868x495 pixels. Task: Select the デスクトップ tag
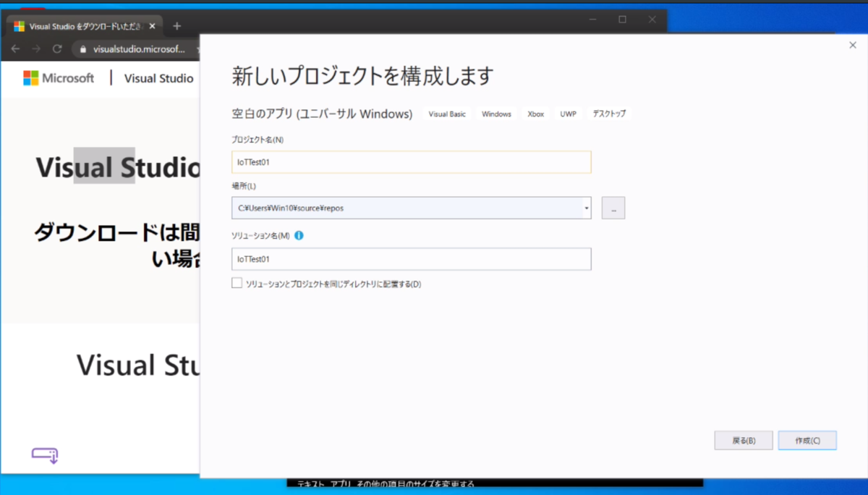[609, 114]
